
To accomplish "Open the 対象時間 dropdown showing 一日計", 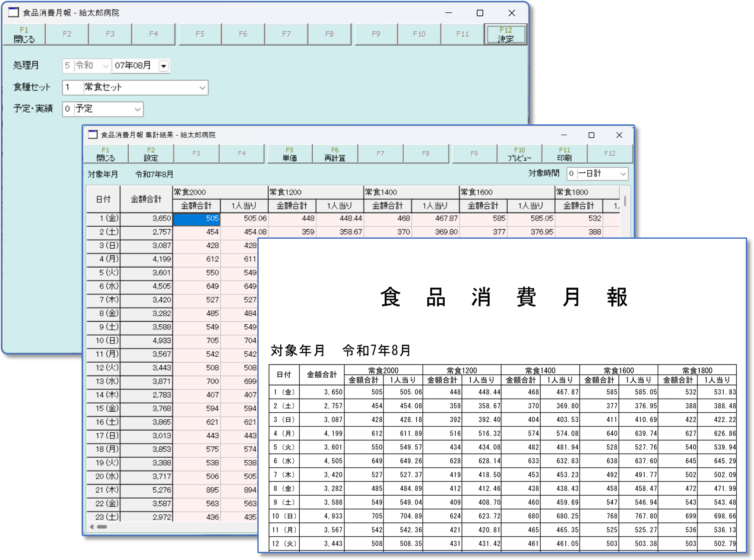I will [x=622, y=174].
